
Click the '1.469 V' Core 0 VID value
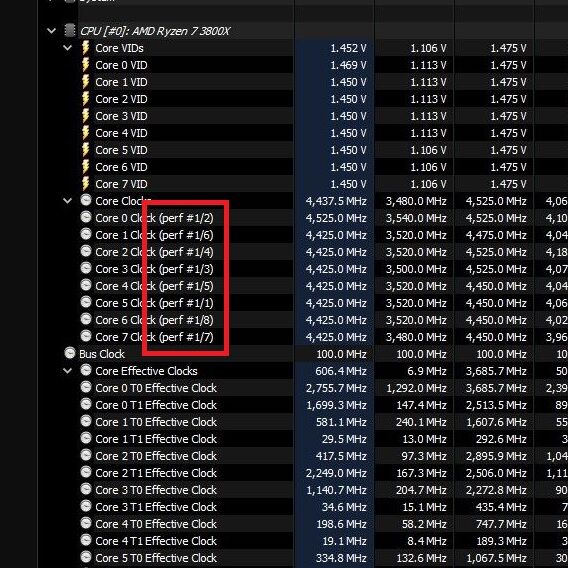(348, 65)
